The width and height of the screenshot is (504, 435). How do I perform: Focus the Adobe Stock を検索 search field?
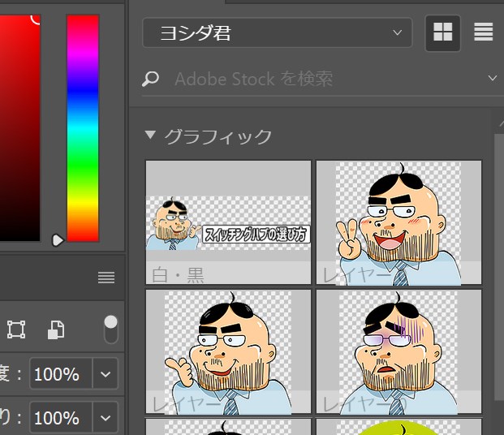(x=254, y=79)
